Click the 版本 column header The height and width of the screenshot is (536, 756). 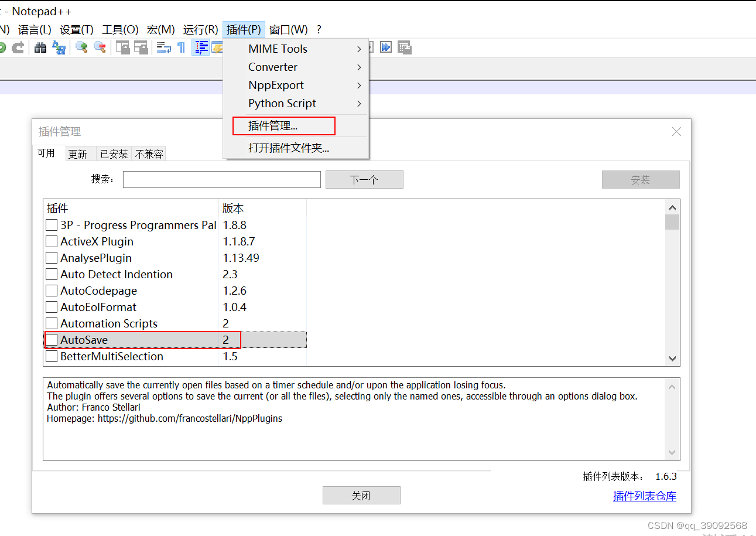click(262, 209)
